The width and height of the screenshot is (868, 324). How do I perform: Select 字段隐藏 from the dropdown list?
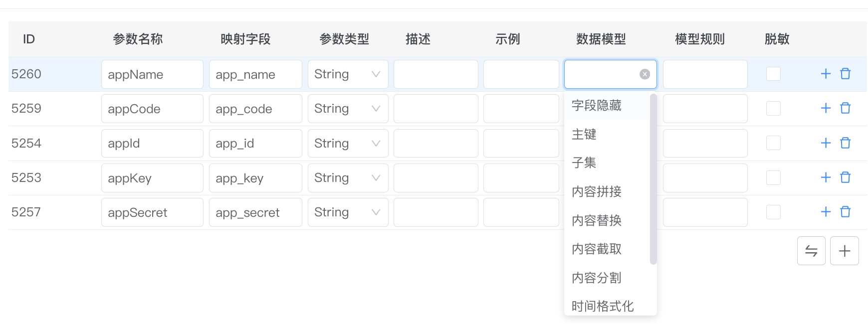(597, 106)
